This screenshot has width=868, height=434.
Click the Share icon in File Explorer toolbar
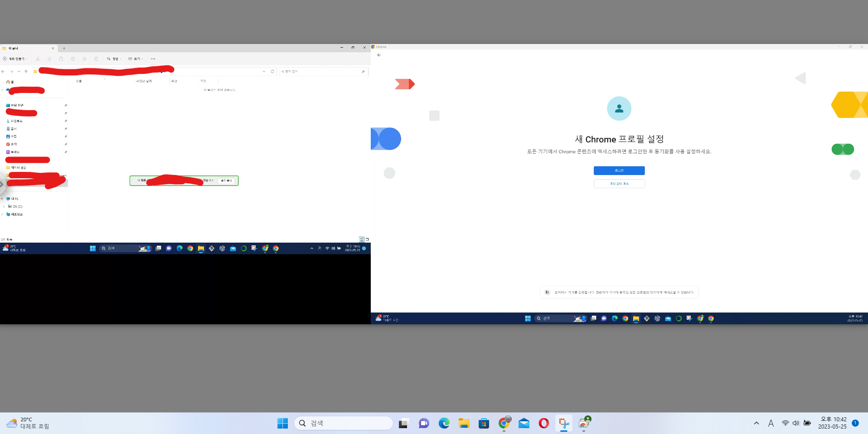84,59
